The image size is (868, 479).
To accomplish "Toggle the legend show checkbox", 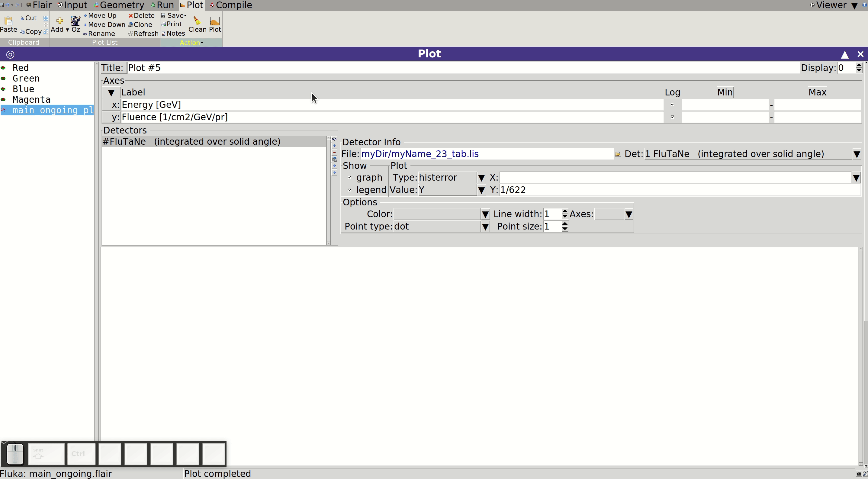I will click(349, 190).
